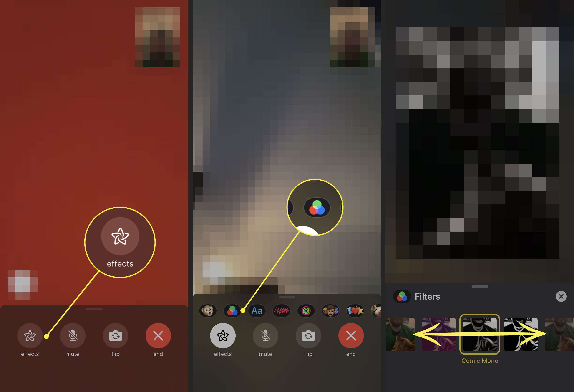Close the Filters panel
Viewport: 574px width, 392px height.
(x=561, y=297)
